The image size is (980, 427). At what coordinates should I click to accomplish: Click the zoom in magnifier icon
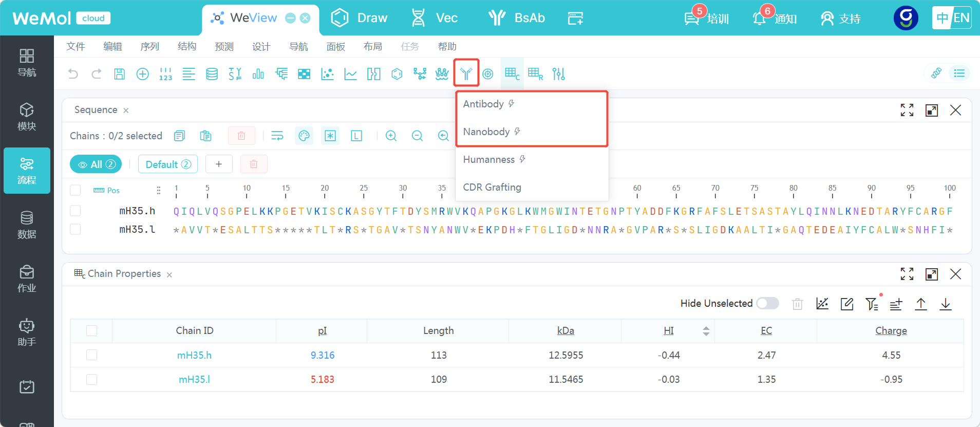(x=391, y=136)
